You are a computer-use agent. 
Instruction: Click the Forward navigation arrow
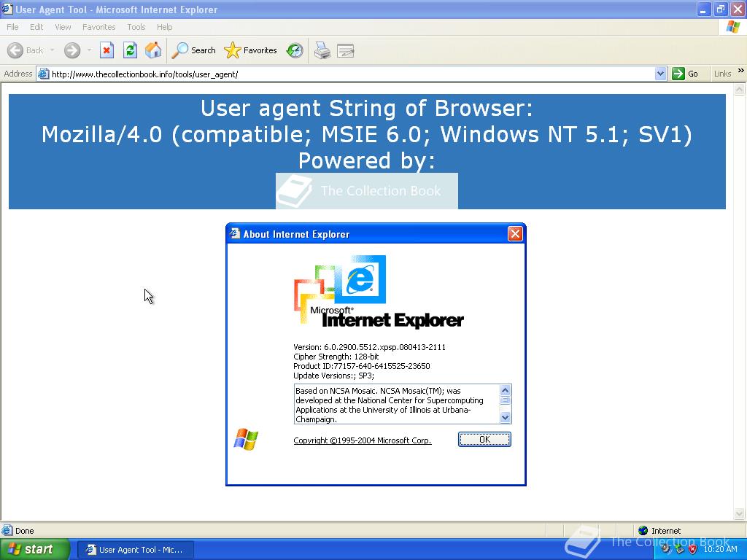point(72,50)
